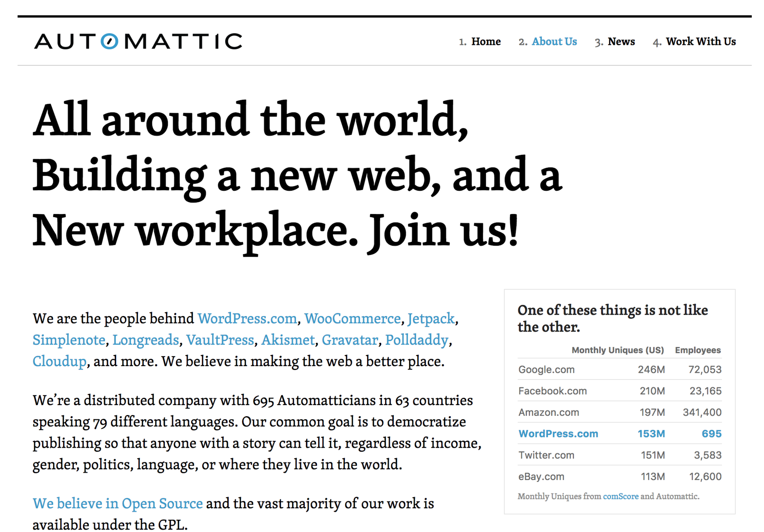Visit the Polldaddy link

[x=416, y=340]
